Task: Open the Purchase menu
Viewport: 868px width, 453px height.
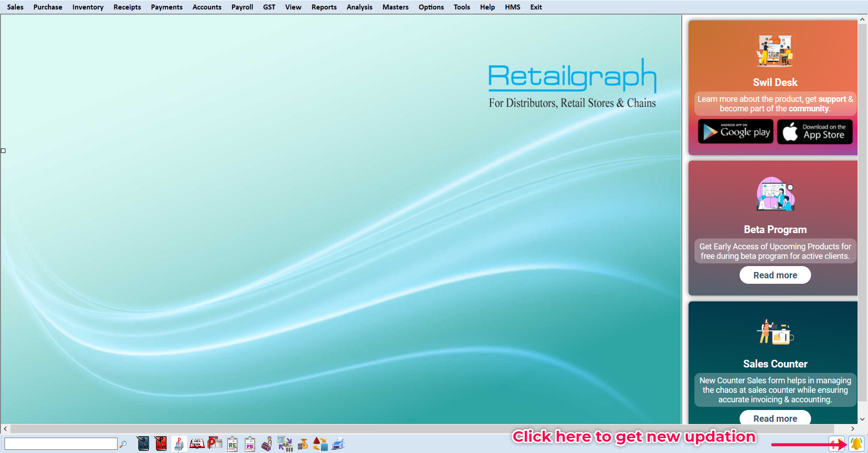Action: tap(48, 7)
